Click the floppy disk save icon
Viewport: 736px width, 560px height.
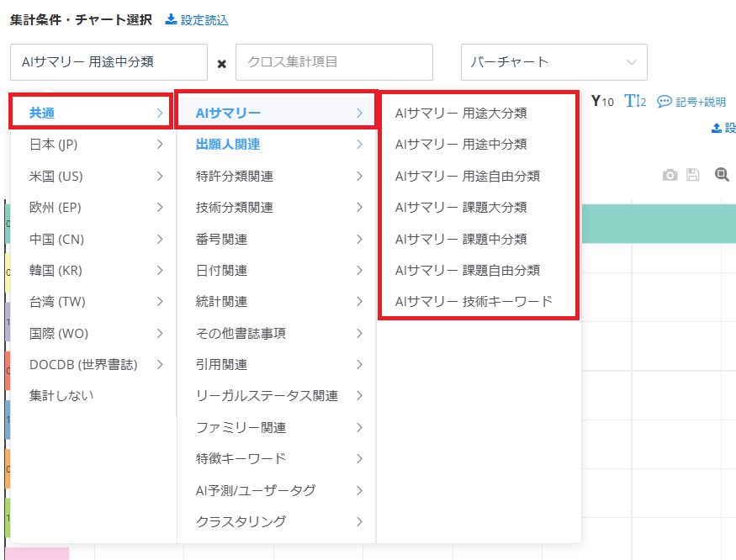[x=693, y=175]
